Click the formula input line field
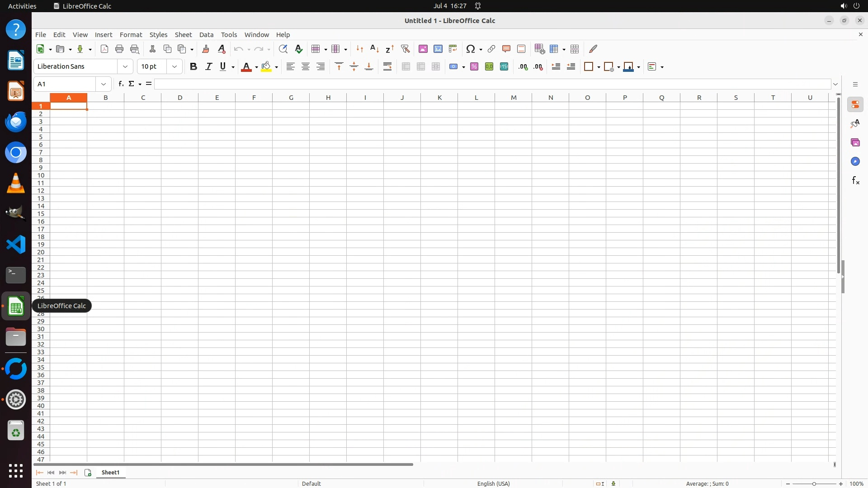Viewport: 868px width, 488px height. 492,84
